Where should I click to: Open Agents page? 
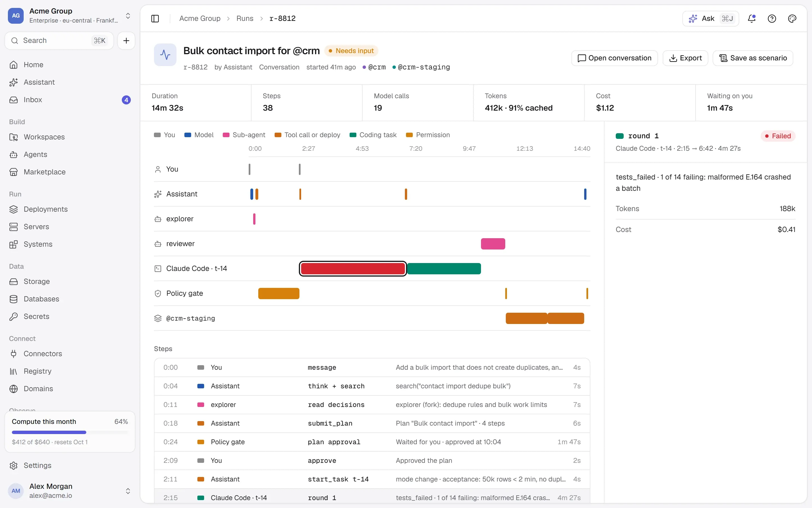[70, 154]
